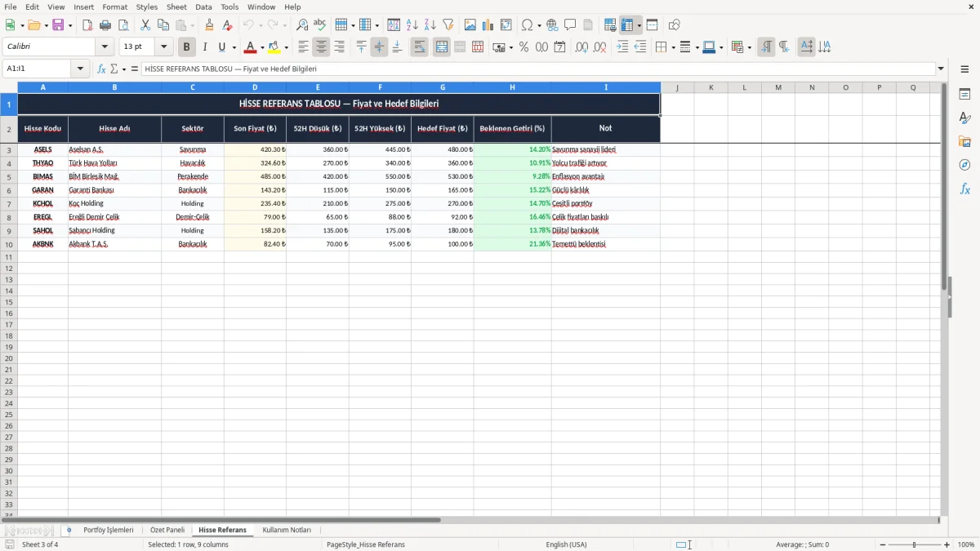The width and height of the screenshot is (980, 551).
Task: Click in the formula input line
Action: (x=538, y=69)
